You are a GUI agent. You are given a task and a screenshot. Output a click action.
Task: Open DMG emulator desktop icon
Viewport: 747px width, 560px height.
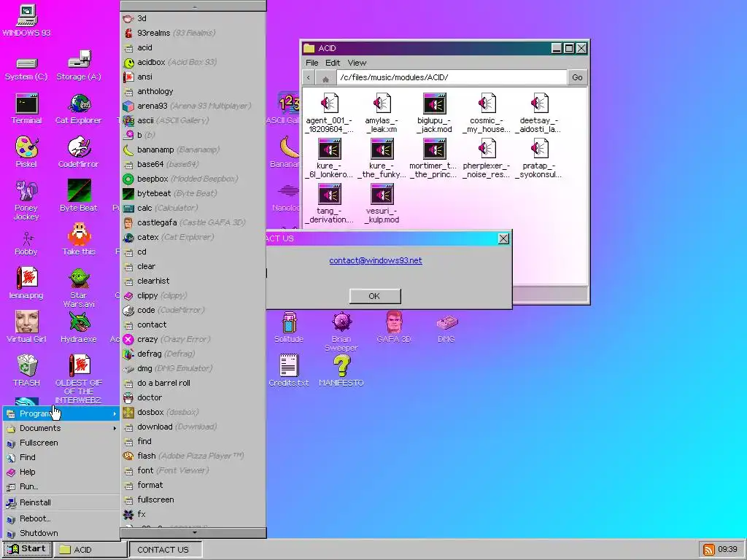(x=446, y=329)
